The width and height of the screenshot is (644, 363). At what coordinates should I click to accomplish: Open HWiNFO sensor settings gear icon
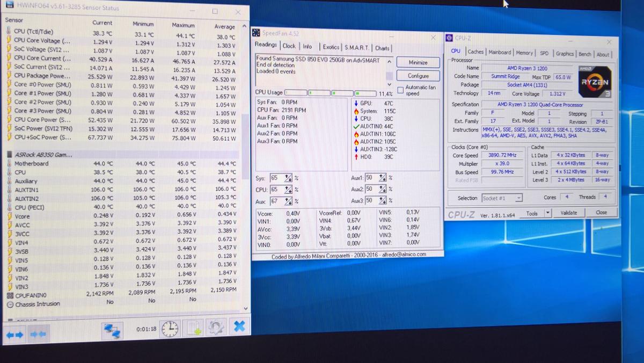click(216, 328)
